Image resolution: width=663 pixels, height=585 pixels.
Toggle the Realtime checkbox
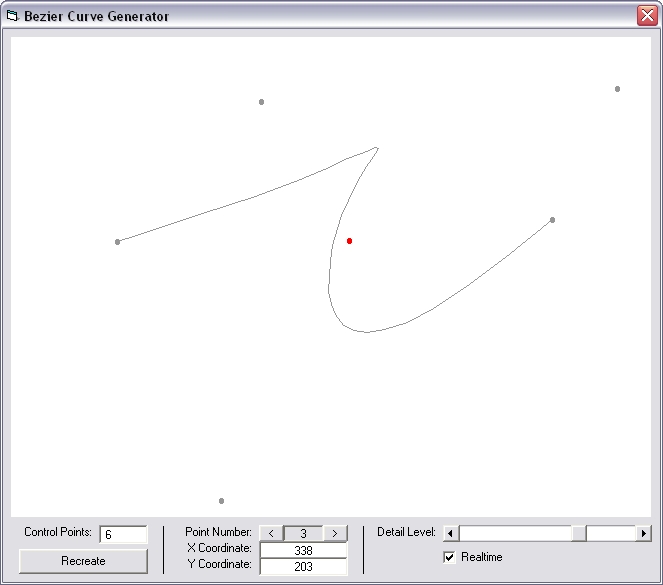pyautogui.click(x=450, y=557)
